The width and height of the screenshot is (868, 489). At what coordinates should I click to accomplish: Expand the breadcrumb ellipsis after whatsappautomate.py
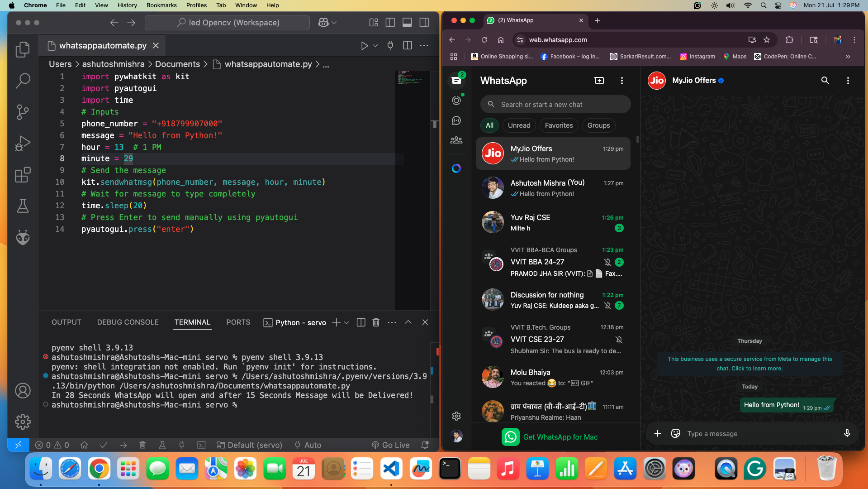326,64
